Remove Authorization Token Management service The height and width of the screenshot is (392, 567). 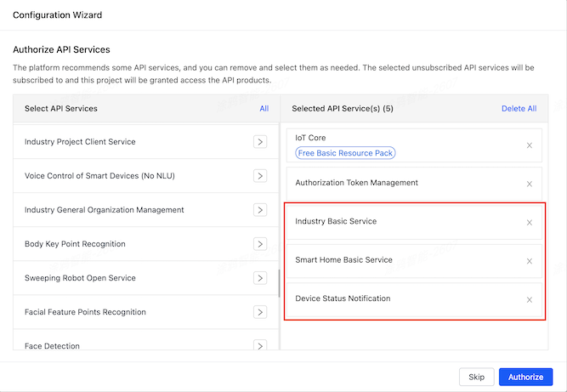click(529, 184)
